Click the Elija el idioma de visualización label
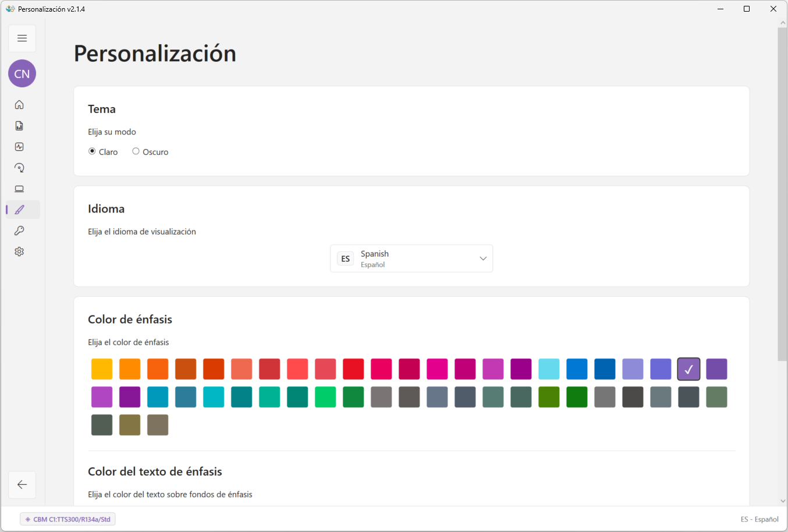The height and width of the screenshot is (532, 788). (142, 232)
